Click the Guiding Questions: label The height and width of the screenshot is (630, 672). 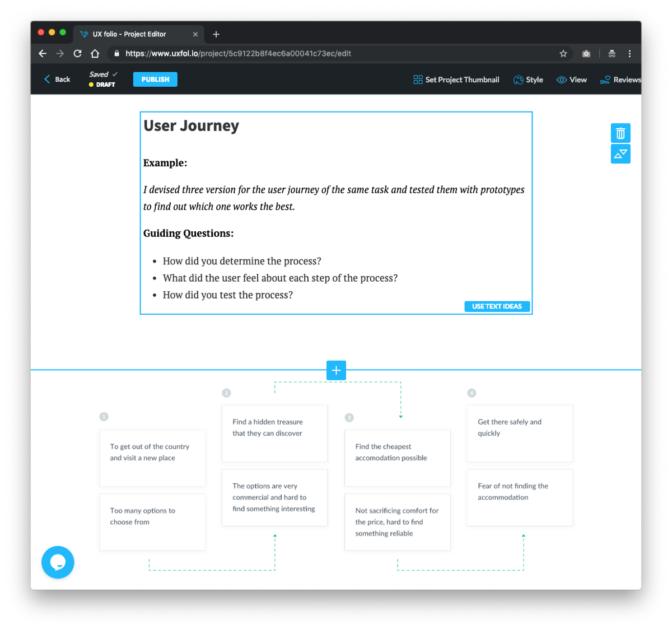click(x=188, y=234)
